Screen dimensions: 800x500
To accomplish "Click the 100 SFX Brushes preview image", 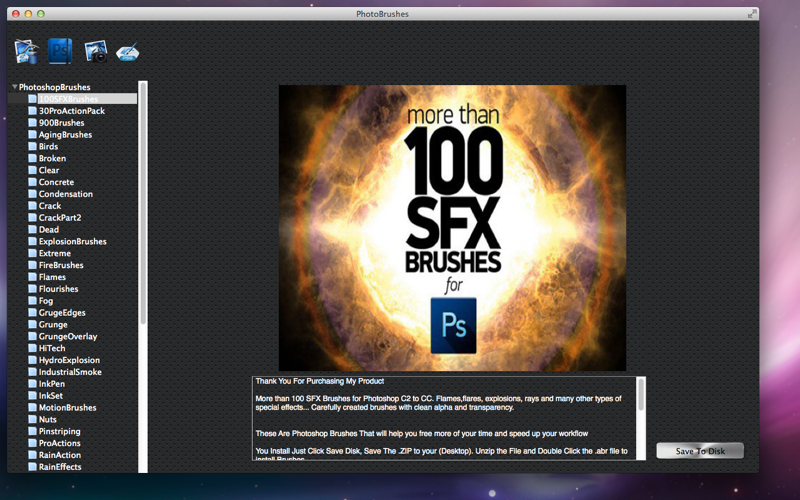I will (452, 228).
